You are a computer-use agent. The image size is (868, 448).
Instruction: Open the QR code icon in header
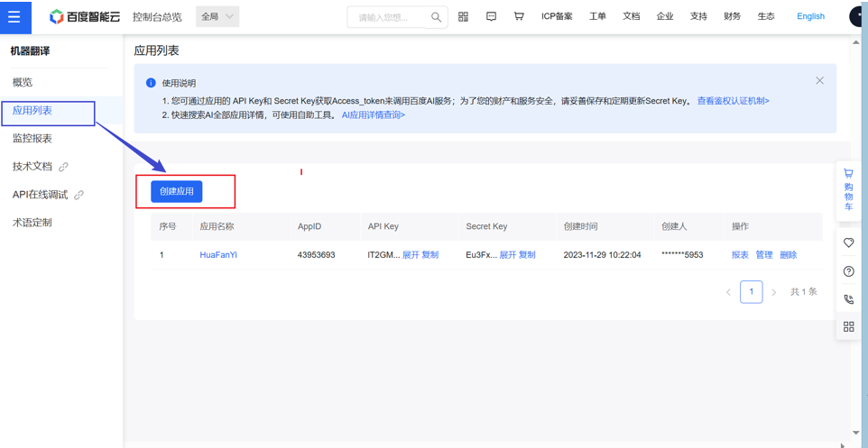(x=464, y=16)
